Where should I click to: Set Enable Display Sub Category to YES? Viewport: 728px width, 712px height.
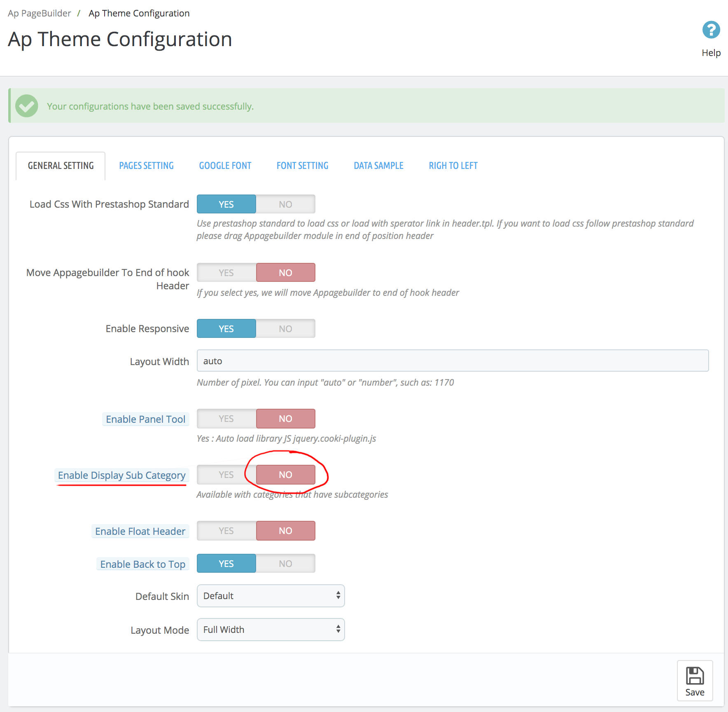pyautogui.click(x=226, y=475)
